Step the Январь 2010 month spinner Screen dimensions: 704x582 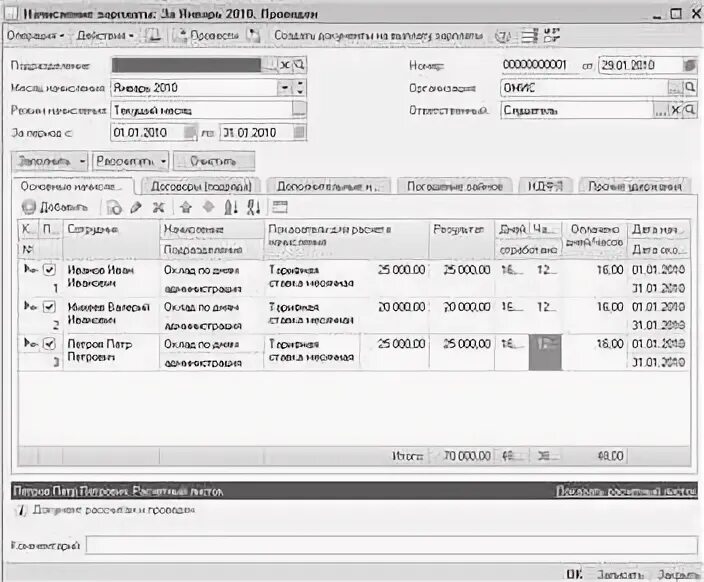click(x=300, y=88)
